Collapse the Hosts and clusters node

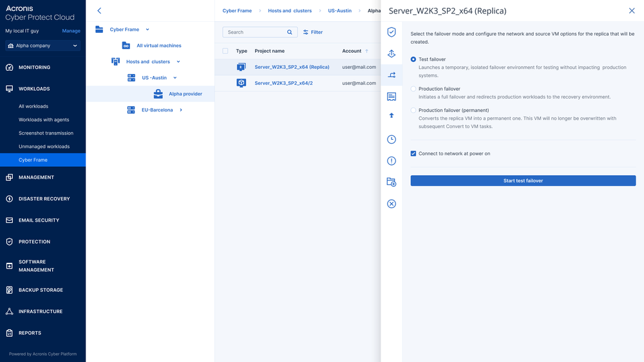click(x=178, y=62)
